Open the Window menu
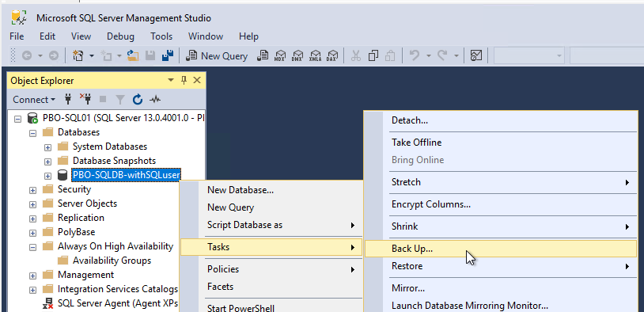Image resolution: width=644 pixels, height=312 pixels. click(206, 36)
